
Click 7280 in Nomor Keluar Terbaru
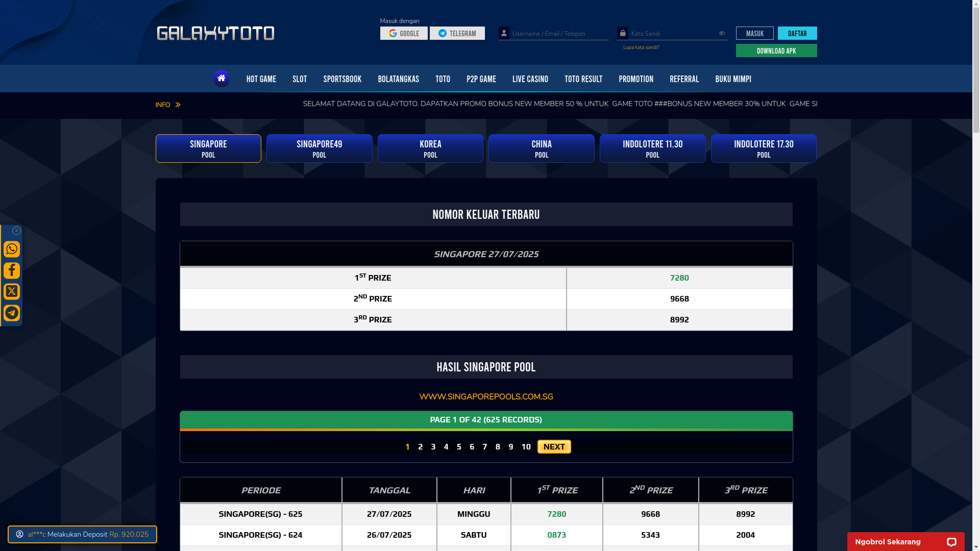(679, 278)
